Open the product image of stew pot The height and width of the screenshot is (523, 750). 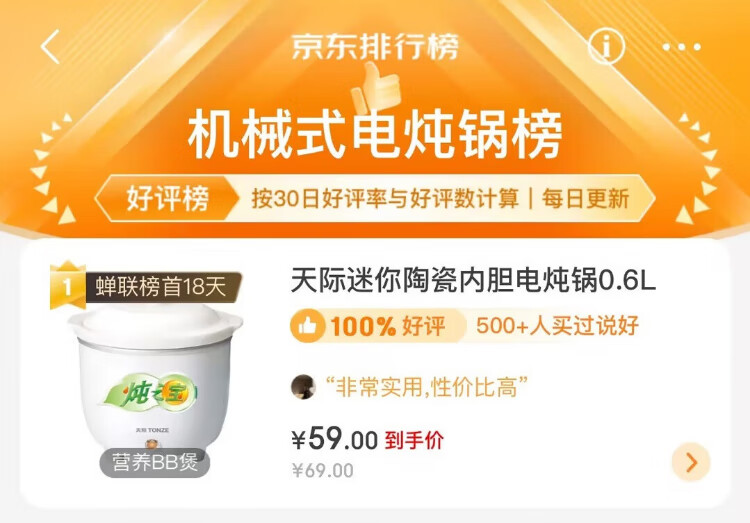click(155, 378)
